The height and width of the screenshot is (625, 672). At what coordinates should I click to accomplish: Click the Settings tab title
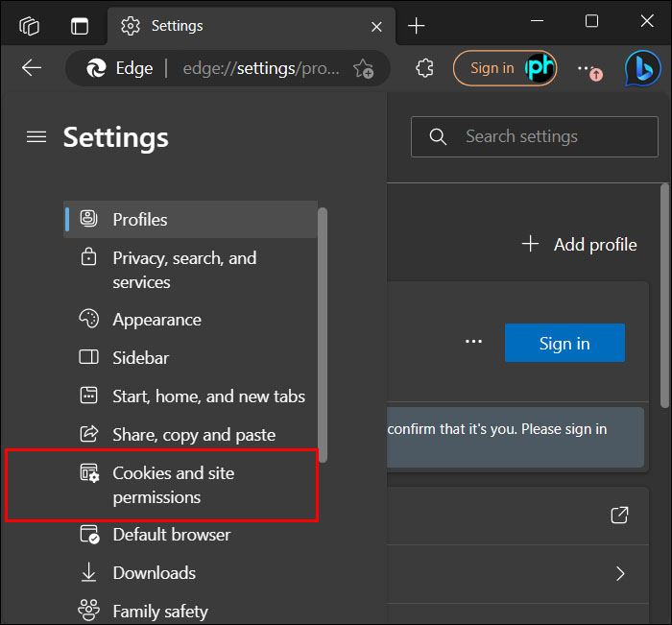click(x=177, y=26)
